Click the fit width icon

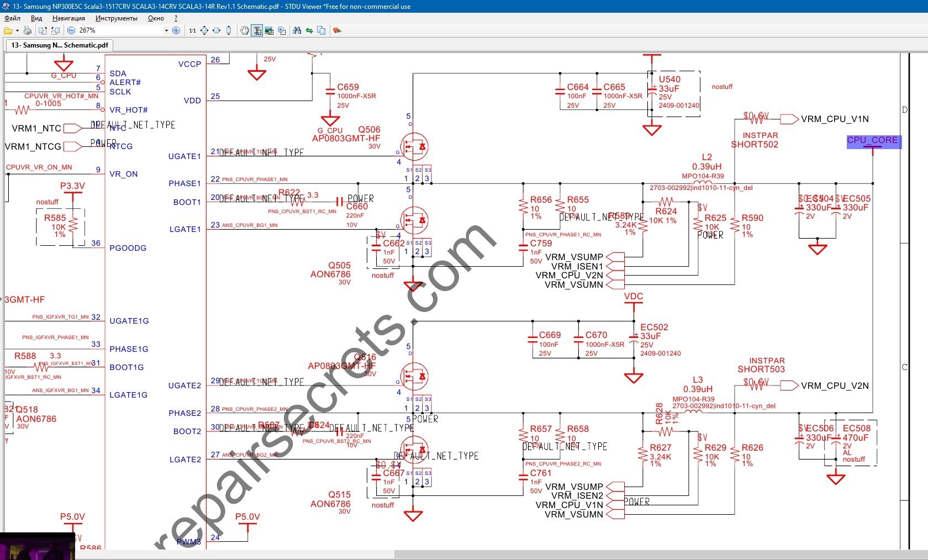pyautogui.click(x=217, y=30)
